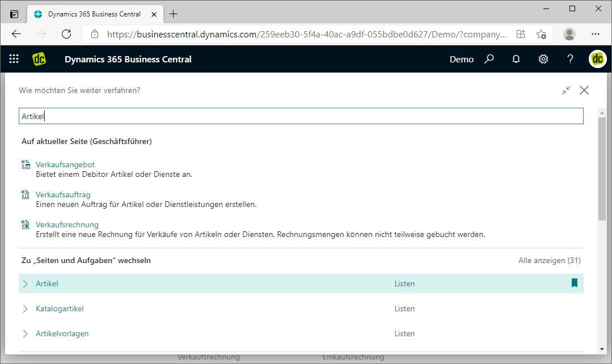Open the Verkaufsrechnung action link
Screen dimensions: 612x364
click(x=67, y=225)
